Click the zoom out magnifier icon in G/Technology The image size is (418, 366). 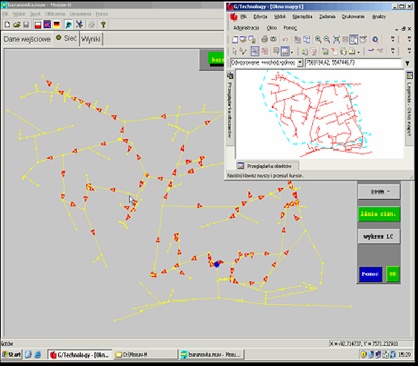tap(327, 39)
